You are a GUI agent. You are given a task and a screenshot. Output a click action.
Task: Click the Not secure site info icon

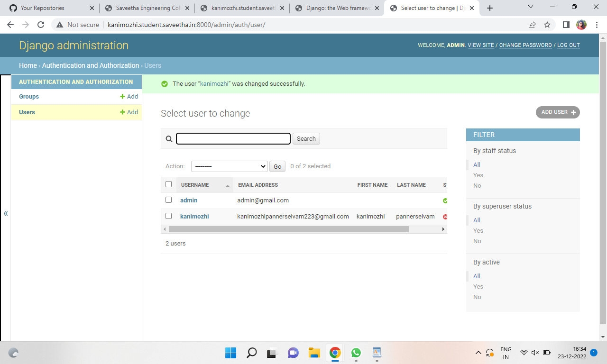(60, 25)
